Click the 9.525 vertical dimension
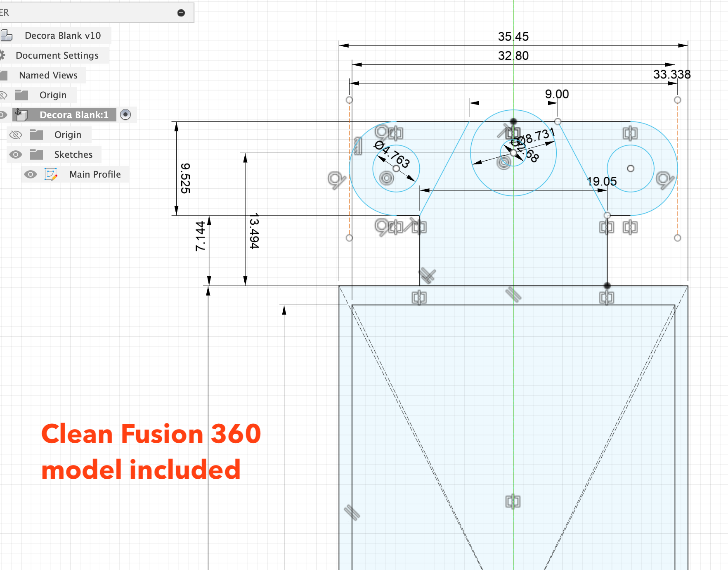The width and height of the screenshot is (728, 570). click(x=185, y=178)
